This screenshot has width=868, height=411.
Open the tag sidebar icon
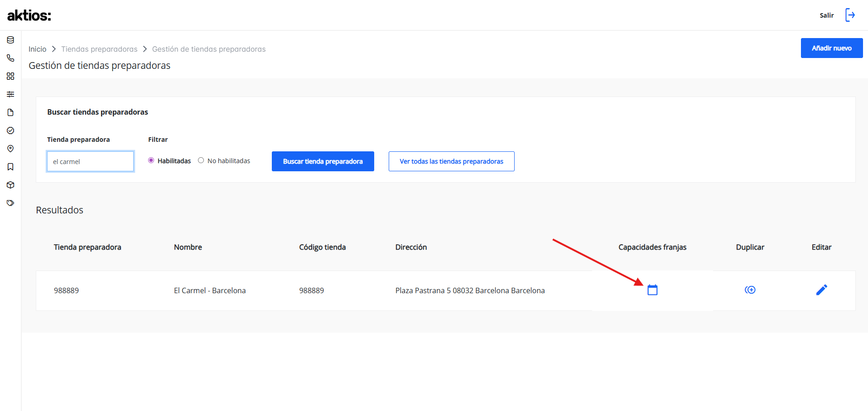pos(10,203)
